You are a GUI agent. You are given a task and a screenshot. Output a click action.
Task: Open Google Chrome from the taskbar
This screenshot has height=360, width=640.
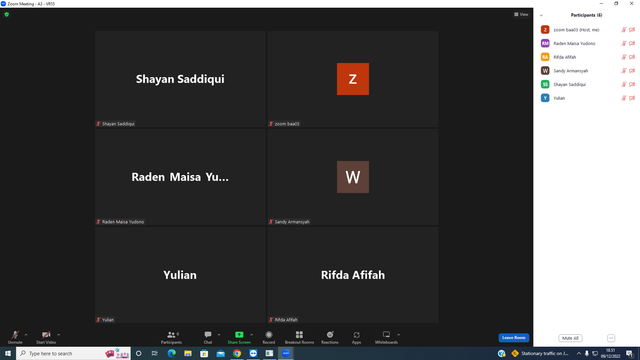click(237, 353)
